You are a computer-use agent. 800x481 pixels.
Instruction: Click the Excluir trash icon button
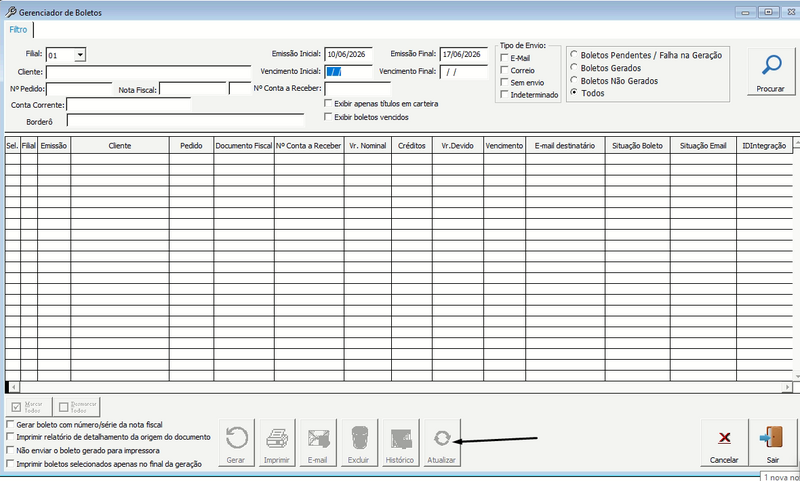(x=359, y=443)
